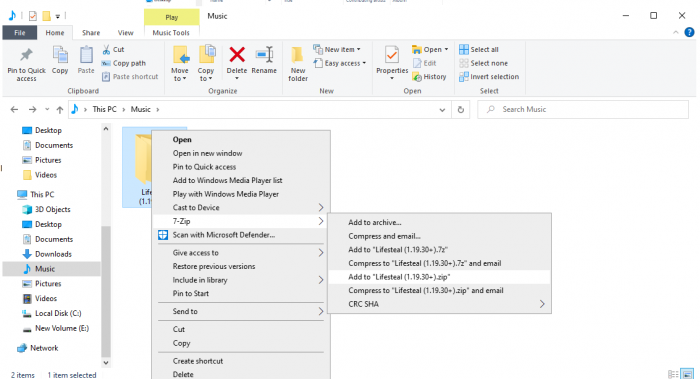Click Select all in ribbon
This screenshot has width=700, height=379.
pyautogui.click(x=479, y=49)
